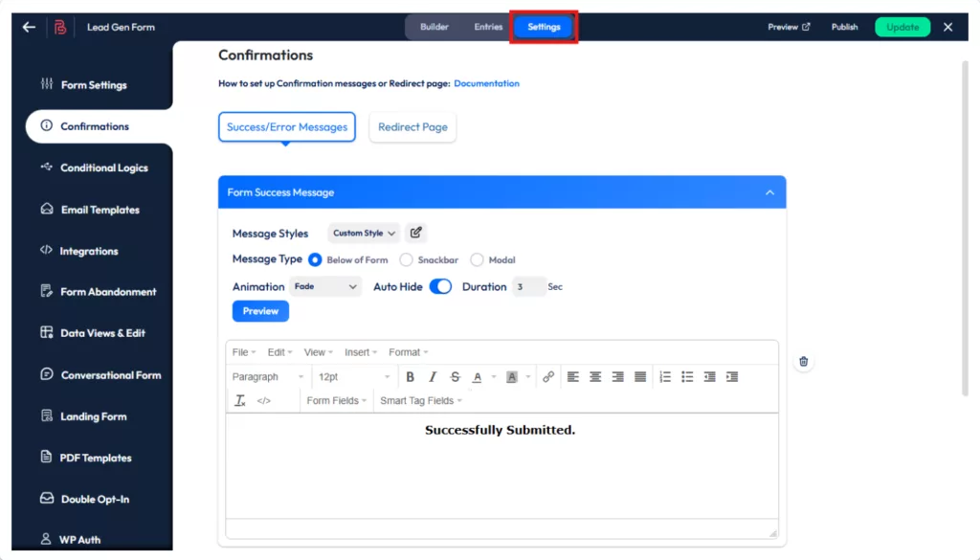The image size is (980, 560).
Task: Open the Documentation link
Action: tap(487, 83)
